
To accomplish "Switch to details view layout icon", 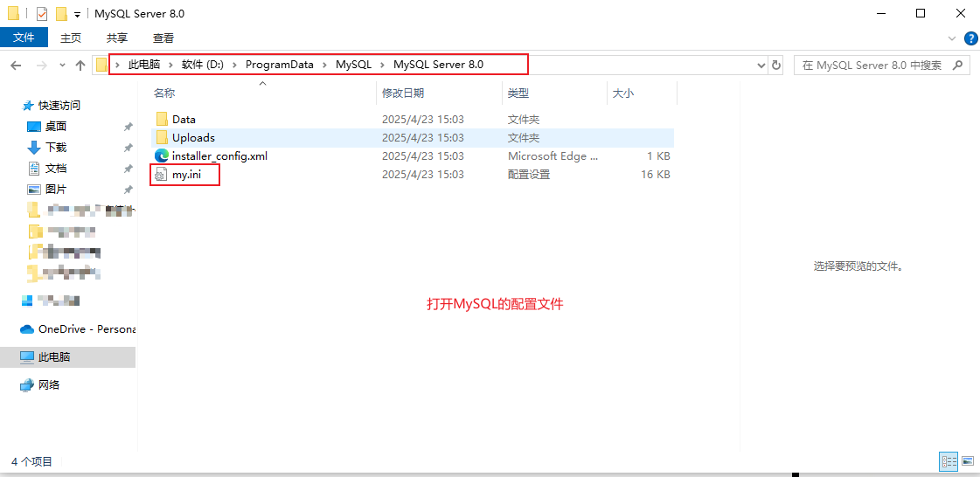I will [949, 461].
